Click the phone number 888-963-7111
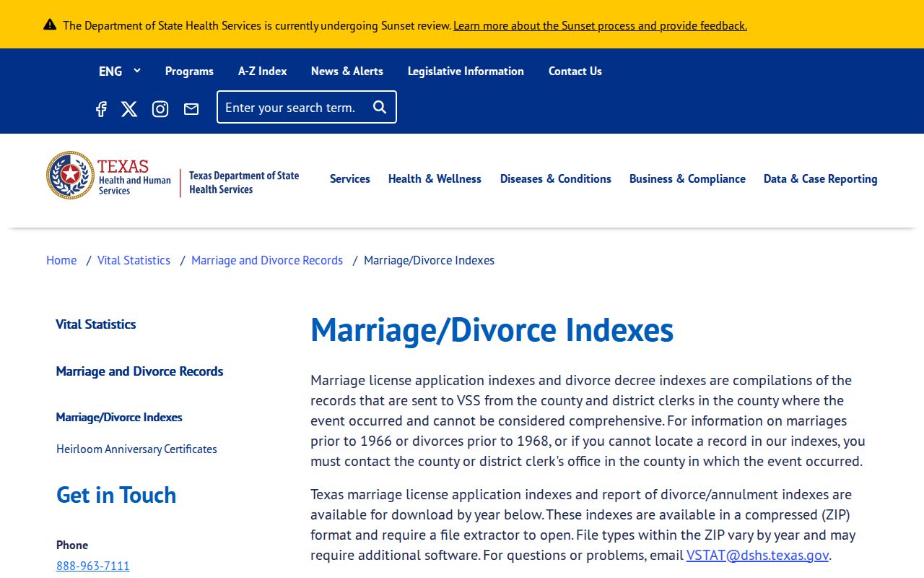 pyautogui.click(x=93, y=566)
